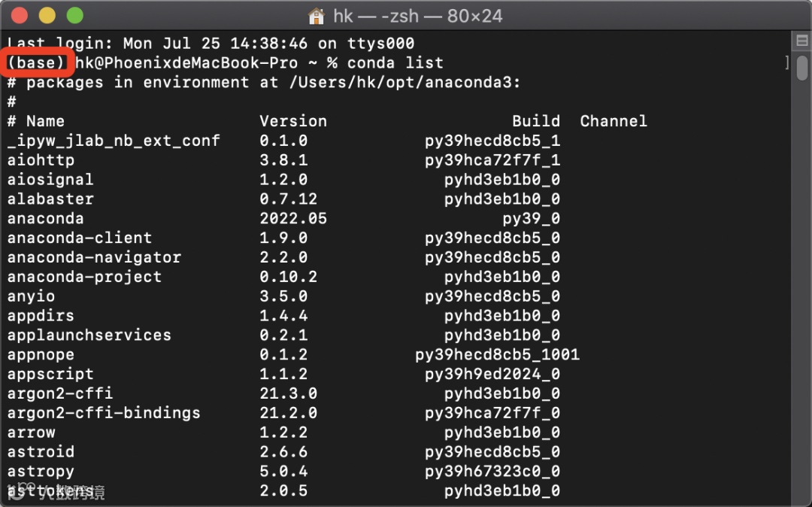Click package name '_ipyw_jlab_nb_ext_conf'
This screenshot has height=507, width=812.
[114, 141]
